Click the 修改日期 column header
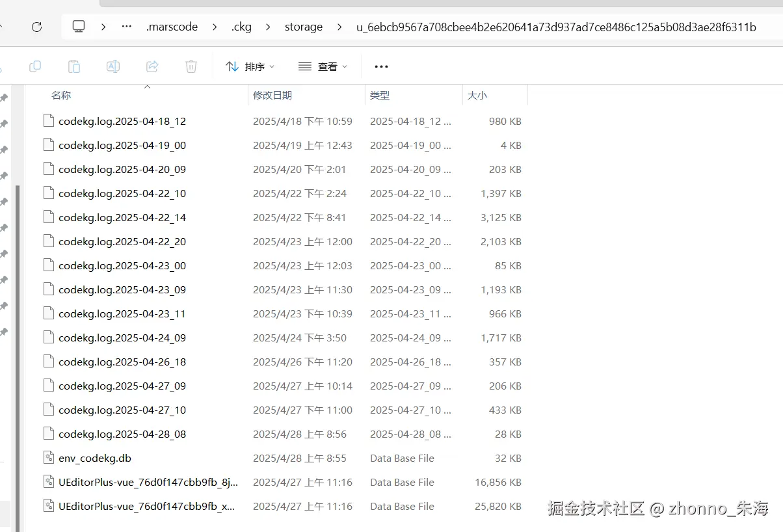The width and height of the screenshot is (783, 532). 272,95
